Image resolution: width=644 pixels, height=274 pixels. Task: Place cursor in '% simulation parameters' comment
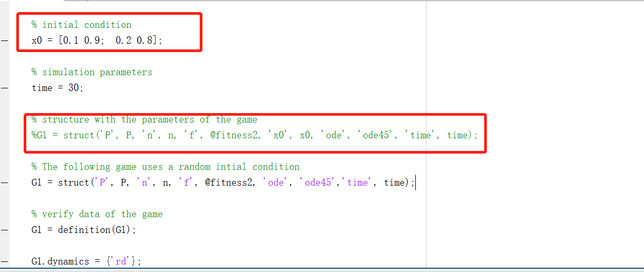pos(92,72)
